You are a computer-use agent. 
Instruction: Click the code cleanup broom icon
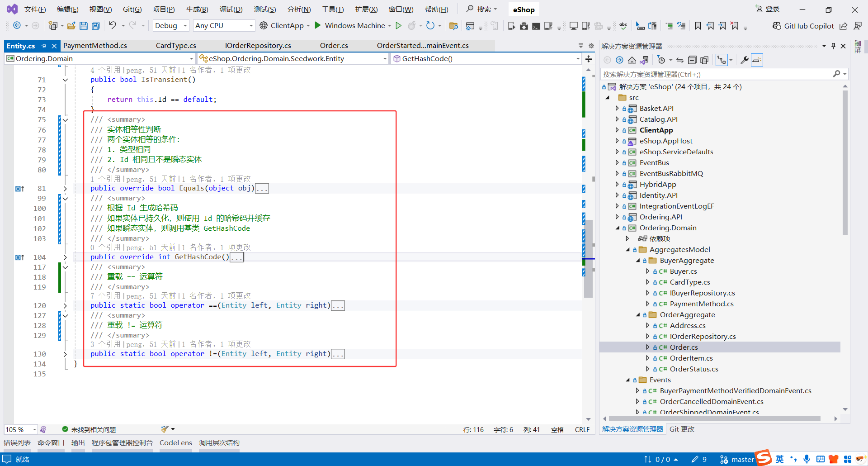(165, 429)
